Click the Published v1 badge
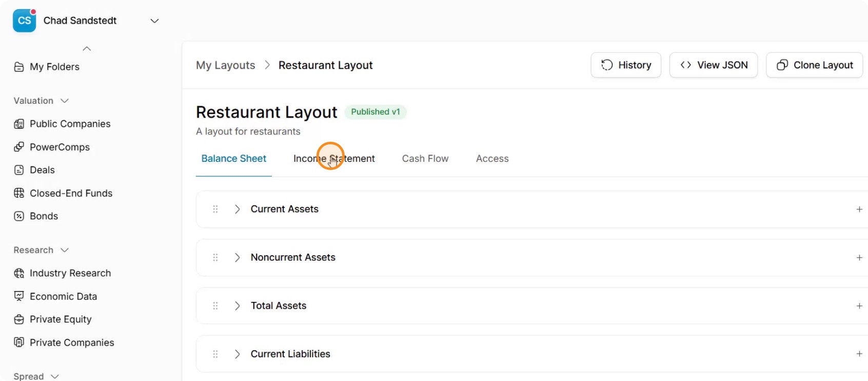The height and width of the screenshot is (381, 868). [x=376, y=112]
